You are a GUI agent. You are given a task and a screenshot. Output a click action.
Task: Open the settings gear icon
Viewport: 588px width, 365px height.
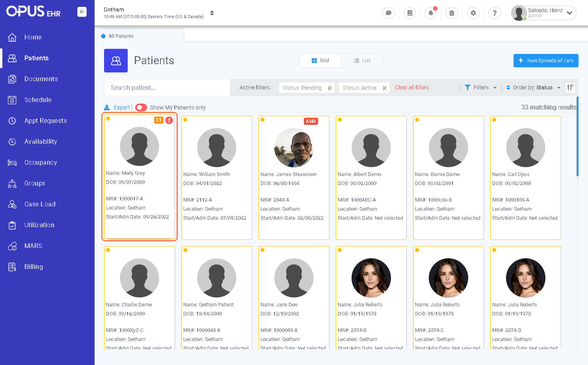(473, 13)
